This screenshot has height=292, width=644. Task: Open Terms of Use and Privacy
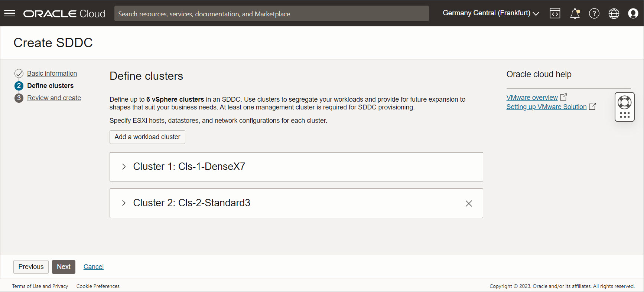tap(40, 286)
